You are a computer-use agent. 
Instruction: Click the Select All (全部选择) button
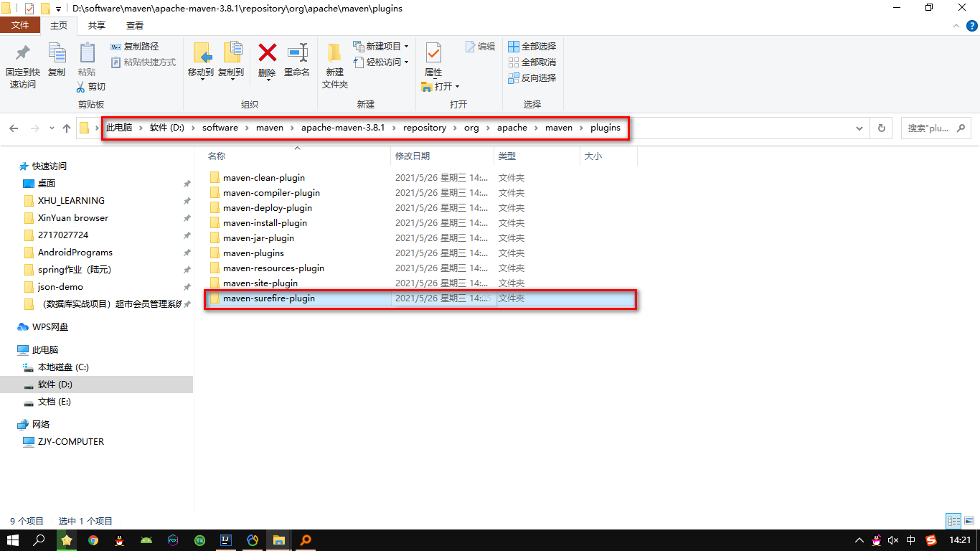532,46
